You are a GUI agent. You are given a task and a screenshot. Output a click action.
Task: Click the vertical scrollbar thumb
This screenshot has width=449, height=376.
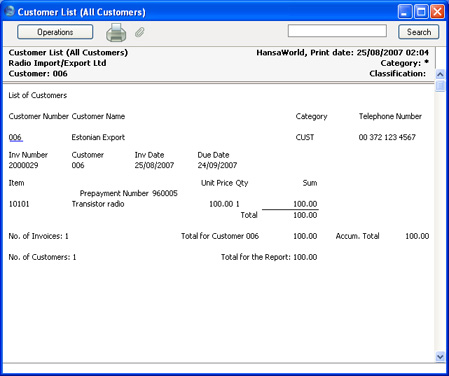click(x=440, y=86)
